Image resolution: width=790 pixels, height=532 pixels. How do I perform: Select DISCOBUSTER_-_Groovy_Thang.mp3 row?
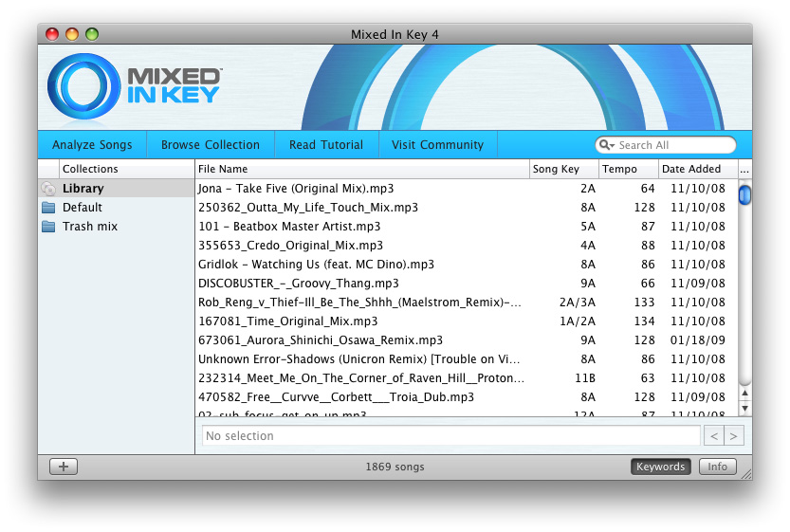pyautogui.click(x=467, y=284)
